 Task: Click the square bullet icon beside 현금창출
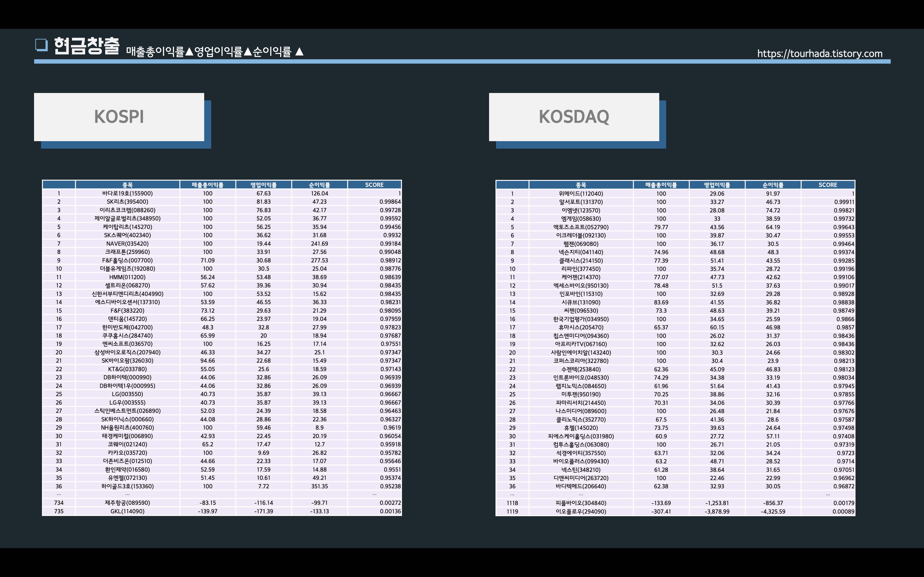click(41, 45)
